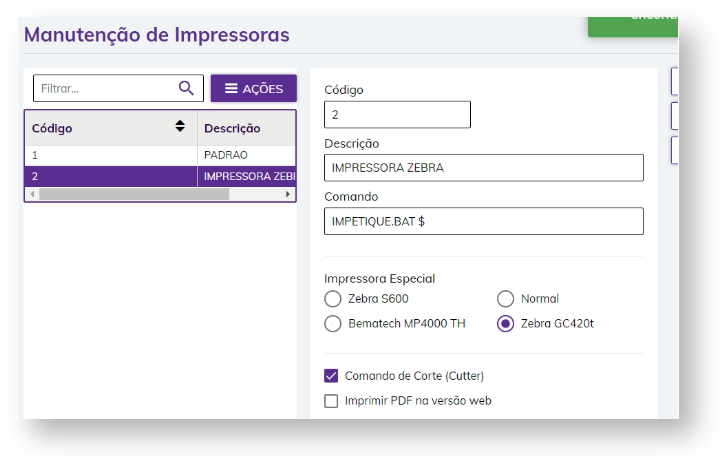Sort table by Descrição column header
The image size is (727, 467).
click(x=232, y=128)
